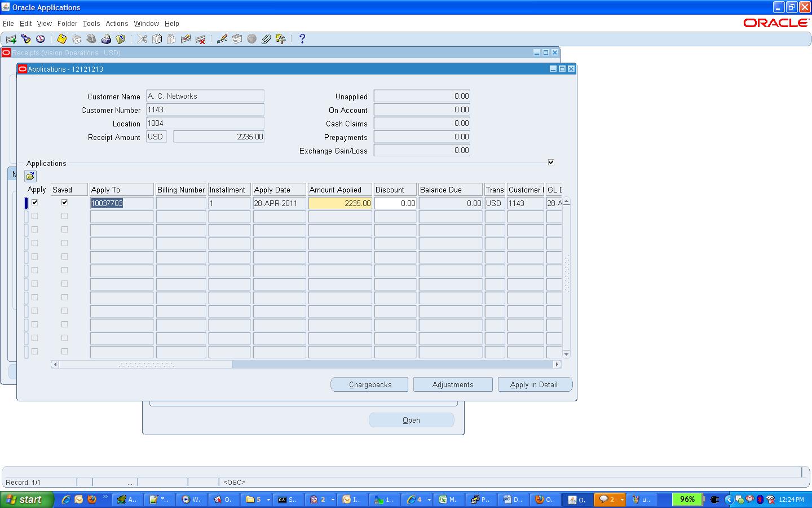Open the Show Navigator icon
The image size is (812, 508).
41,39
